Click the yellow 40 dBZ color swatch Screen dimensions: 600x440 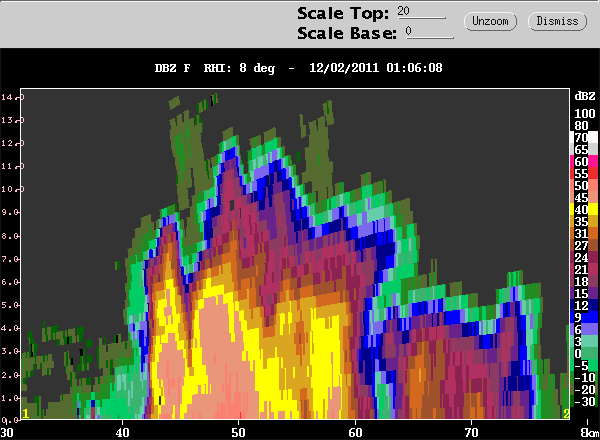click(x=578, y=209)
